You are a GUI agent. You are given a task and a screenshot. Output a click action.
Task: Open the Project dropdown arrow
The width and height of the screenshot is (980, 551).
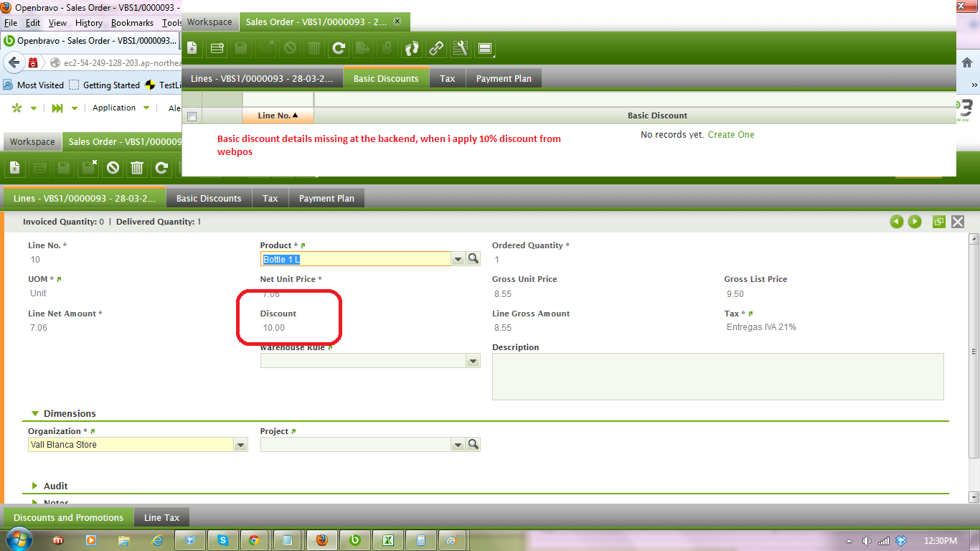(x=458, y=446)
